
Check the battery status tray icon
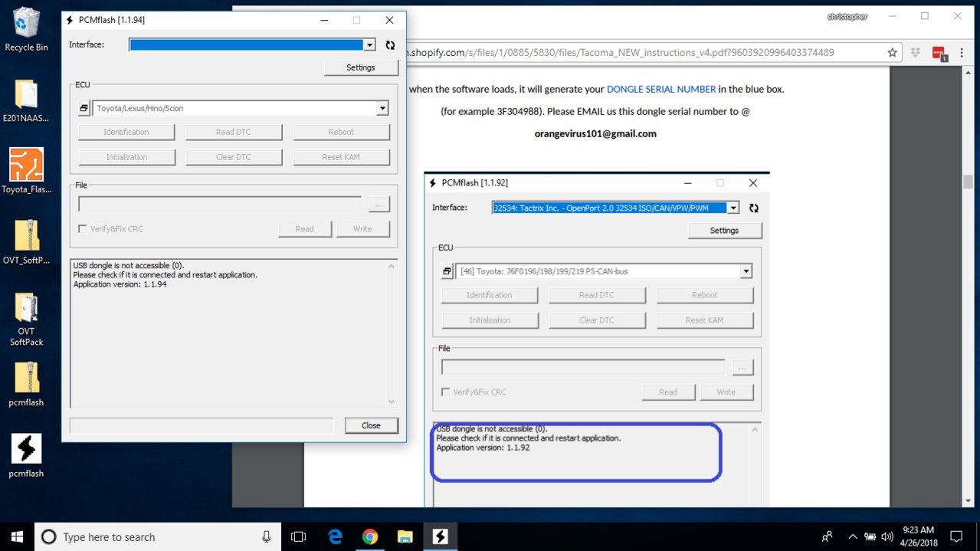[870, 536]
